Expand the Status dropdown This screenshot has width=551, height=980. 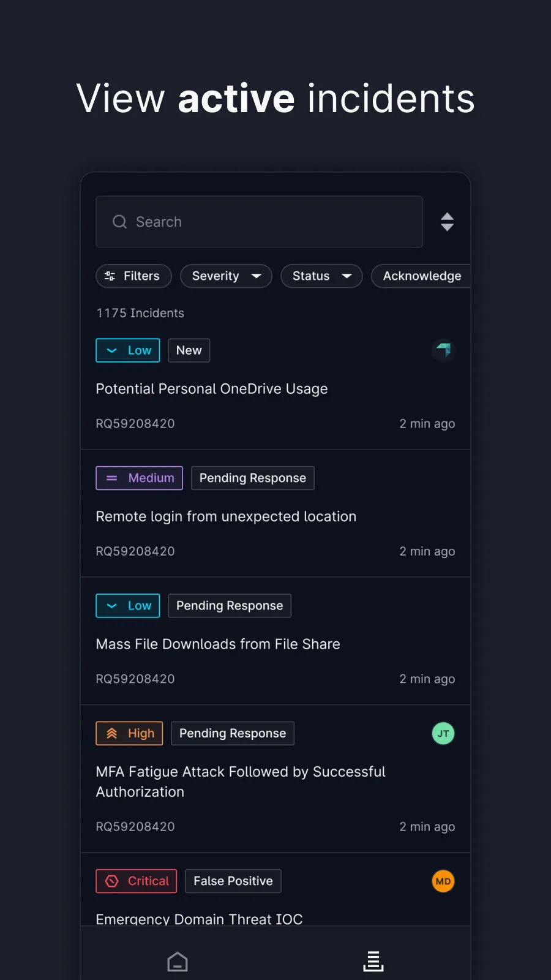[321, 276]
